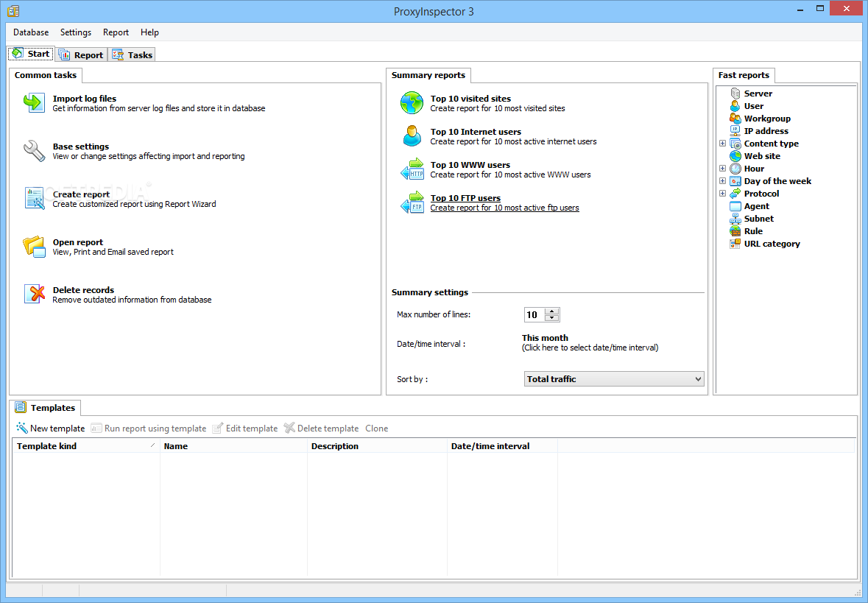Expand the Hour tree node

722,169
